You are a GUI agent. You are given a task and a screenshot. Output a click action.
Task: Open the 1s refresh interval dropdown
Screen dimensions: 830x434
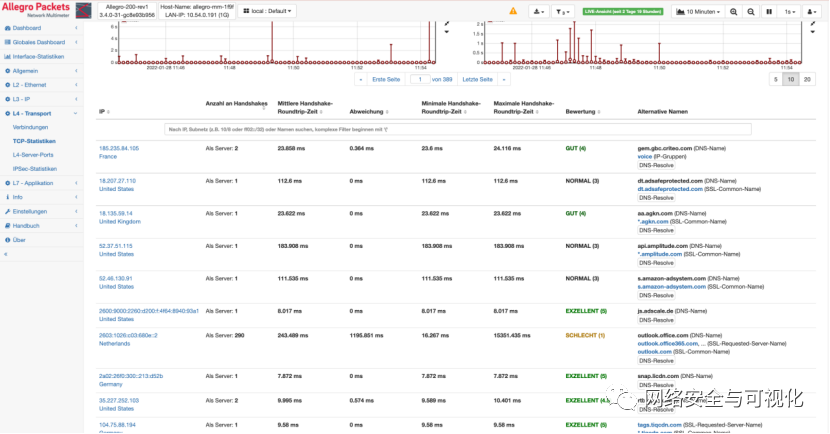pyautogui.click(x=789, y=11)
